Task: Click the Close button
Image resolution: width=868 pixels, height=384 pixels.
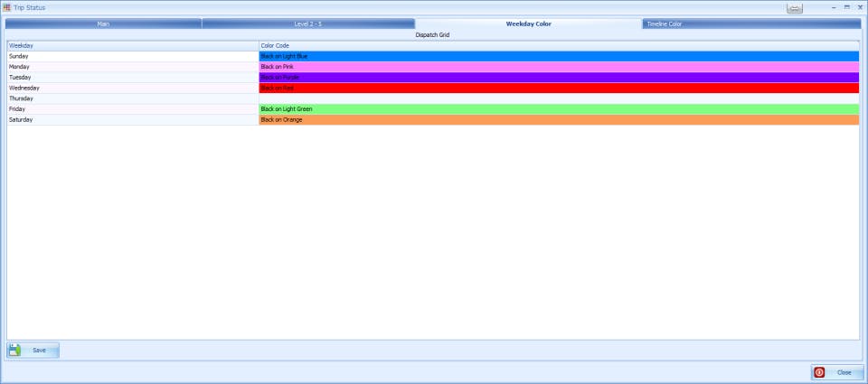Action: tap(837, 372)
